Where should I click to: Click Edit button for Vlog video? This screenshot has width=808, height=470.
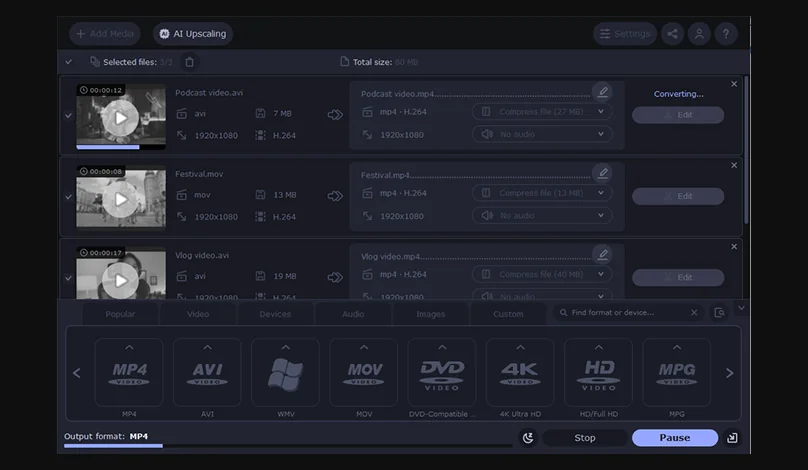point(678,277)
